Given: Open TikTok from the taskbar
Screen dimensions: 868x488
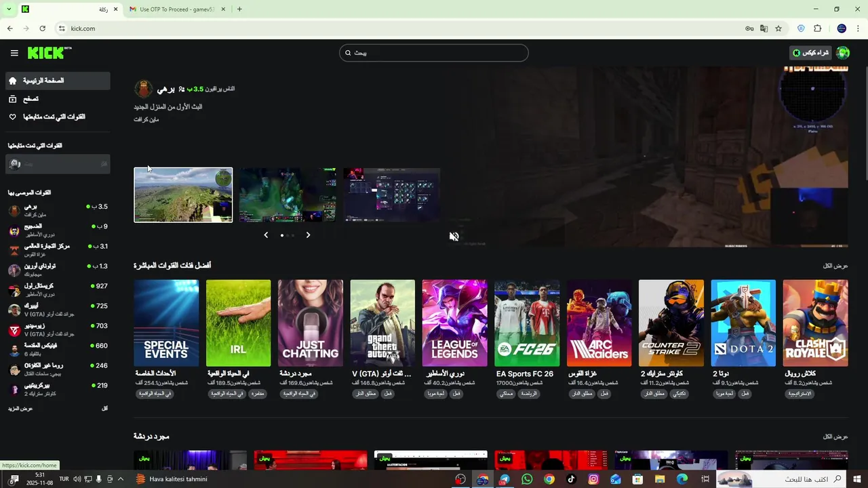Looking at the screenshot, I should click(x=571, y=479).
